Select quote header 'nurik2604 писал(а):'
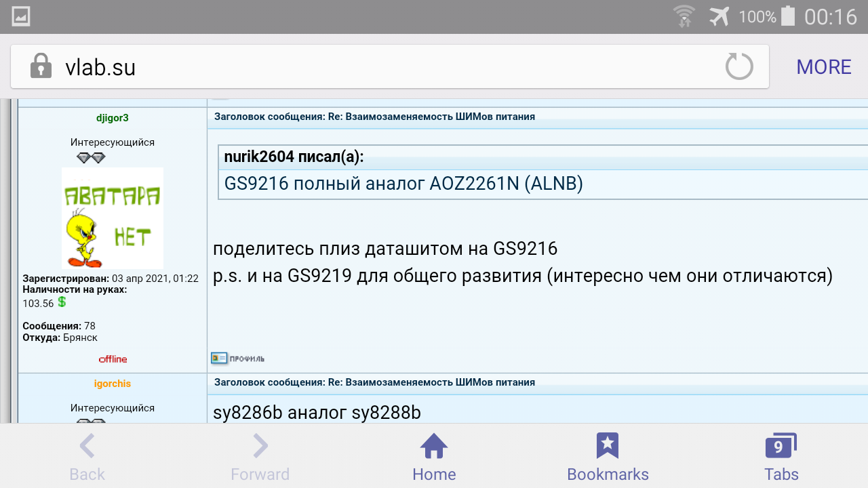Screen dimensions: 868x488 click(x=294, y=157)
